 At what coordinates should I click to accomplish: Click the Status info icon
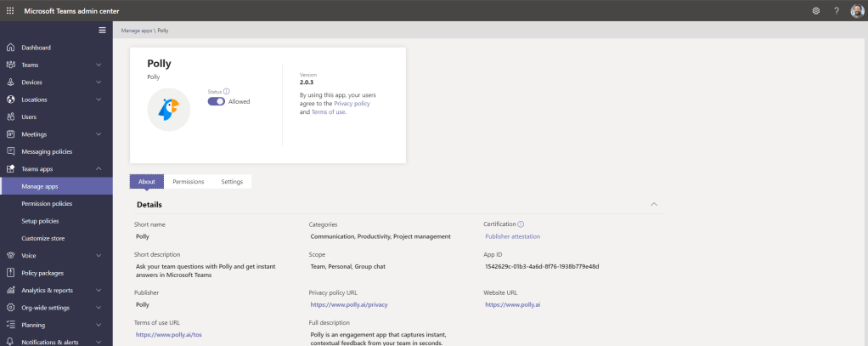[227, 91]
